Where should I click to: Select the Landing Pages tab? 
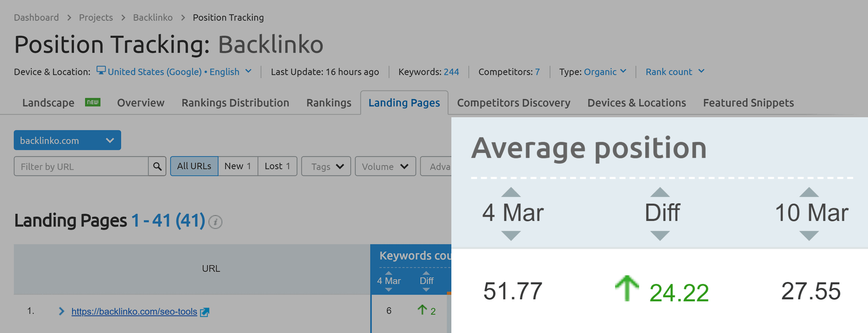(404, 103)
